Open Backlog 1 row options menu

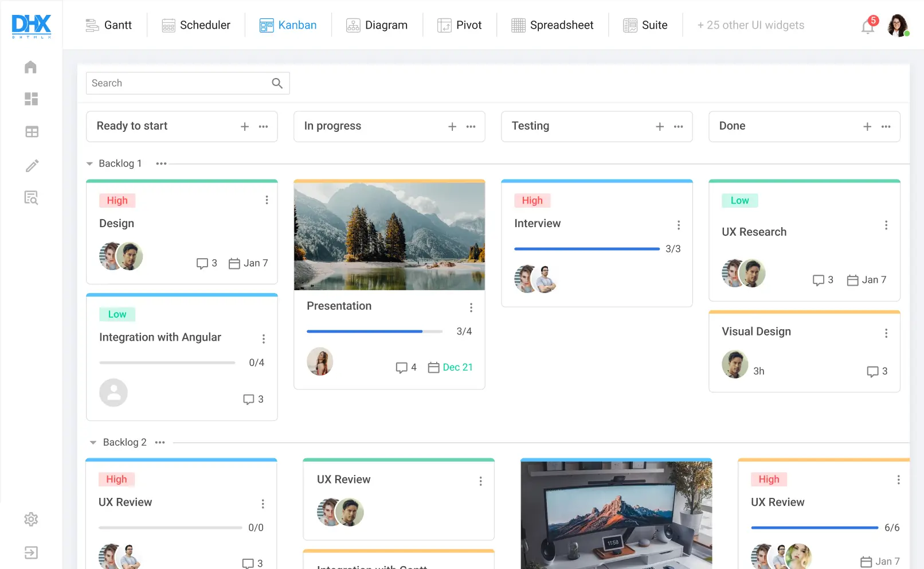(161, 164)
